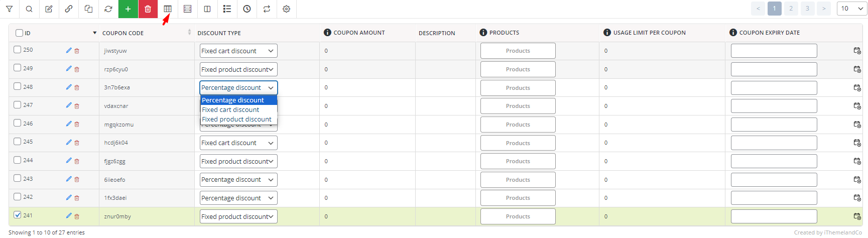868x238 pixels.
Task: Click the pencil edit icon for coupon 250
Action: click(69, 50)
